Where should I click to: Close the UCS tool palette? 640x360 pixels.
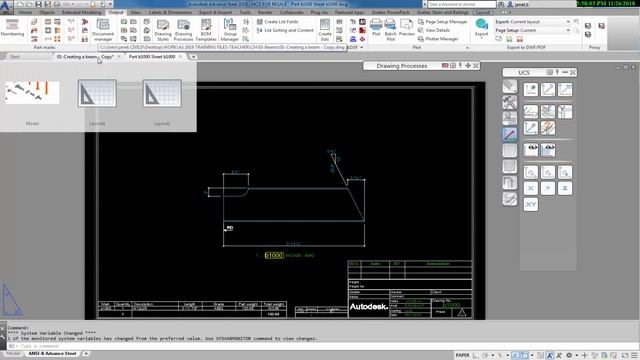[x=573, y=72]
